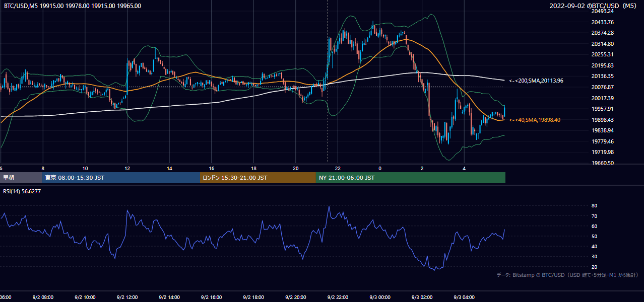Click price axis label 20433.76
This screenshot has height=302, width=644.
pyautogui.click(x=602, y=22)
